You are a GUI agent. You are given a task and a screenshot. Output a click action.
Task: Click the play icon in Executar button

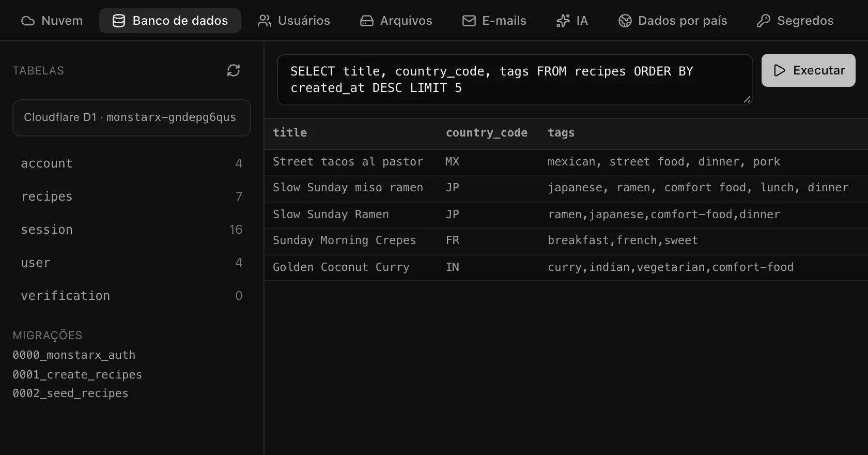coord(780,70)
